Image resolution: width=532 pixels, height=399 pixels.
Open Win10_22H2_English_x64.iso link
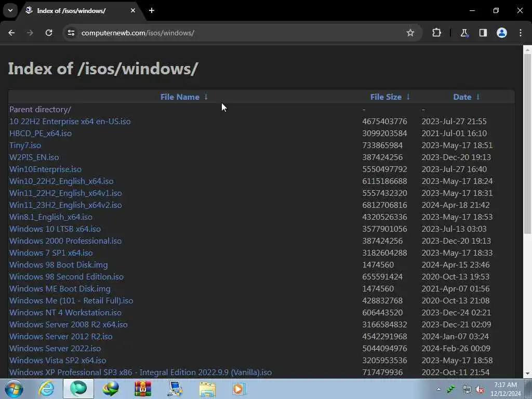(61, 181)
